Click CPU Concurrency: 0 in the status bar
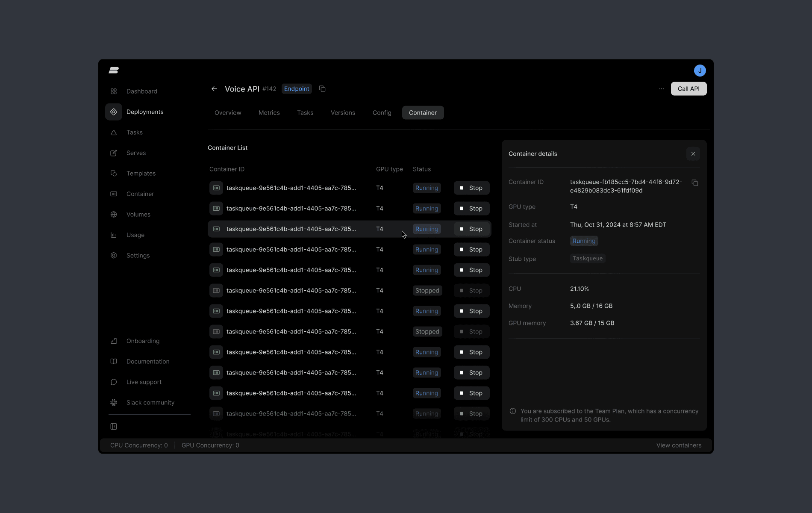Screen dimensions: 812x513 click(139, 445)
